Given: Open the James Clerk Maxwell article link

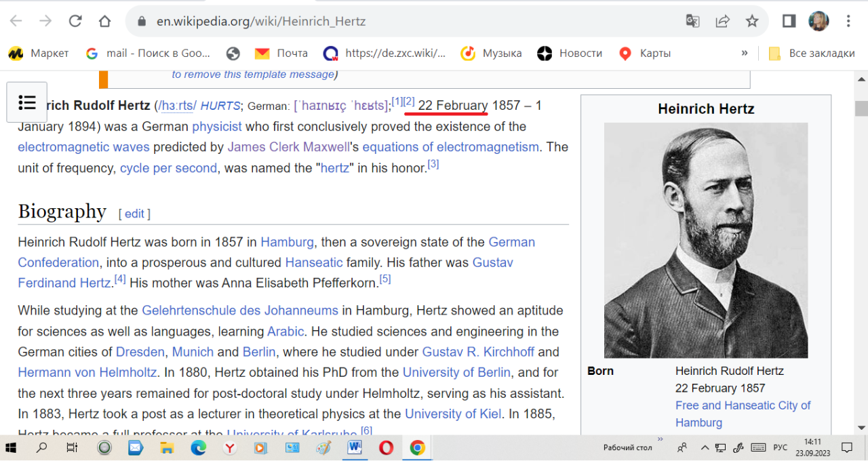Looking at the screenshot, I should 288,147.
